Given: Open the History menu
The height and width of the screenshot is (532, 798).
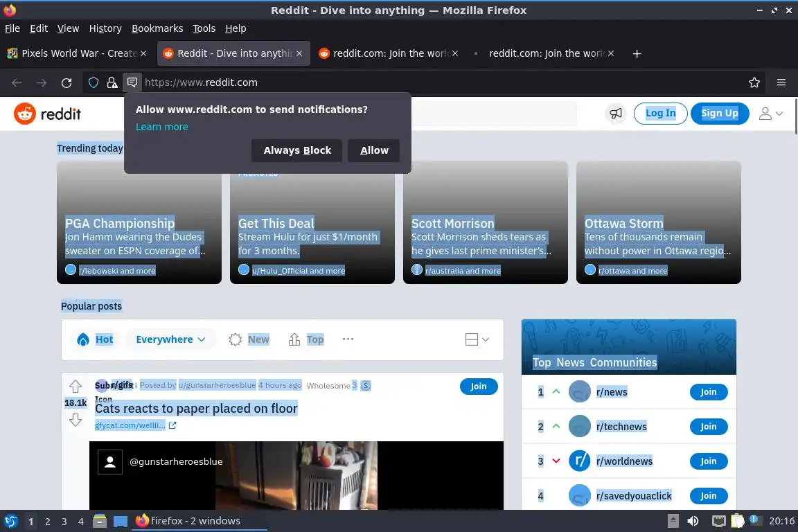Looking at the screenshot, I should click(105, 28).
